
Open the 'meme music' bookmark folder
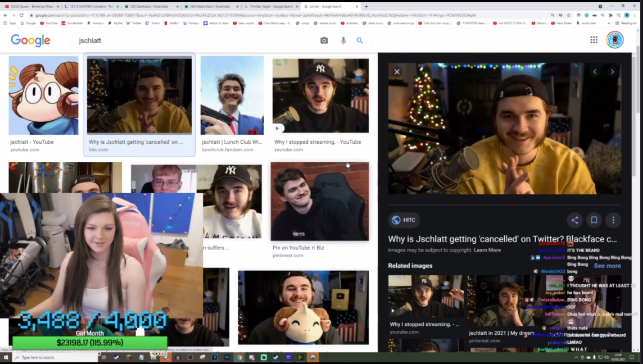point(325,24)
